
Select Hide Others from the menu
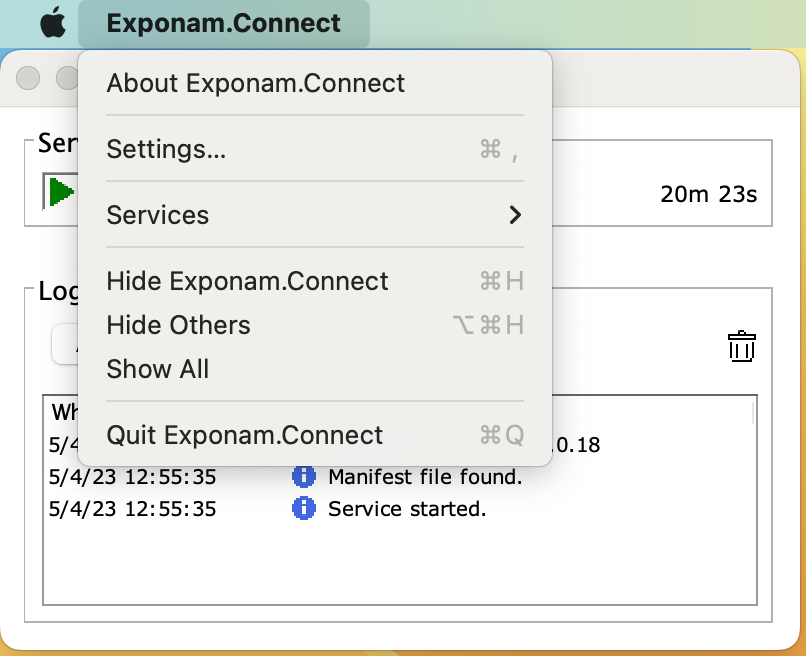[x=178, y=325]
